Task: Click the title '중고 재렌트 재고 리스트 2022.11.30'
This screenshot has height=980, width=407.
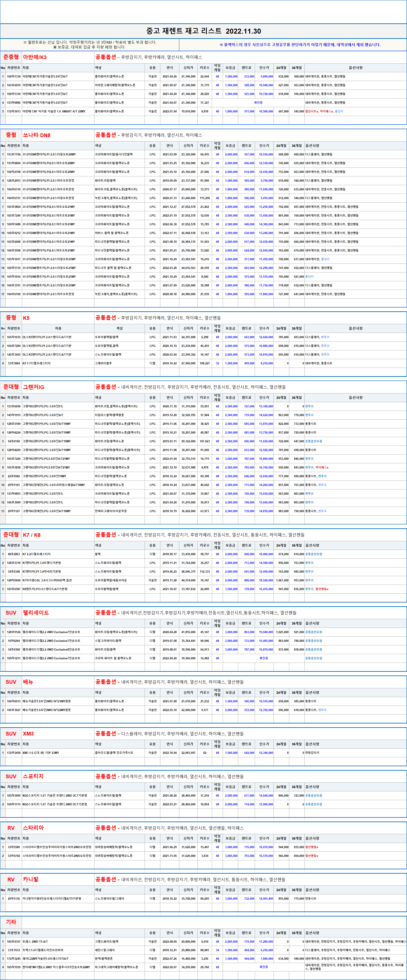Action: 203,31
